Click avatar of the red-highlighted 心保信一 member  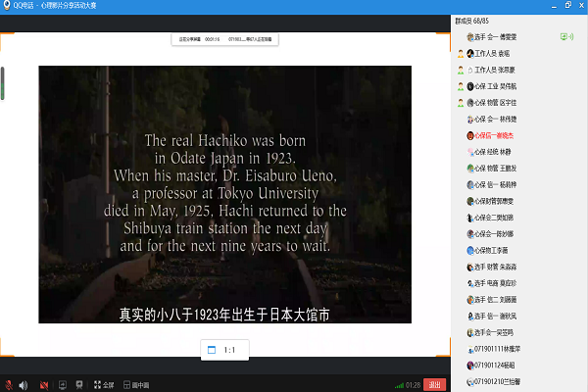(470, 136)
